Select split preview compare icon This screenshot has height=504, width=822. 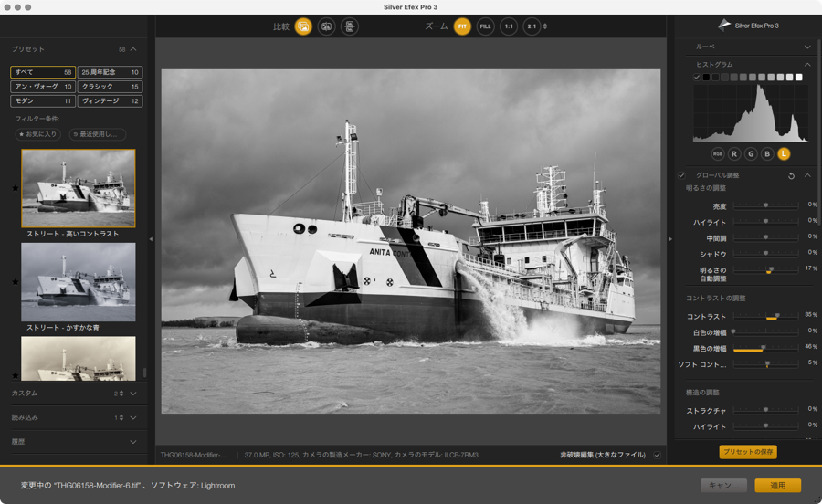point(326,26)
